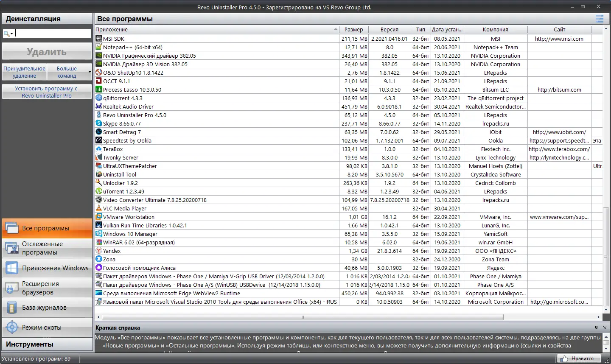Click the Skype 8.66.0.77 icon

[x=99, y=123]
